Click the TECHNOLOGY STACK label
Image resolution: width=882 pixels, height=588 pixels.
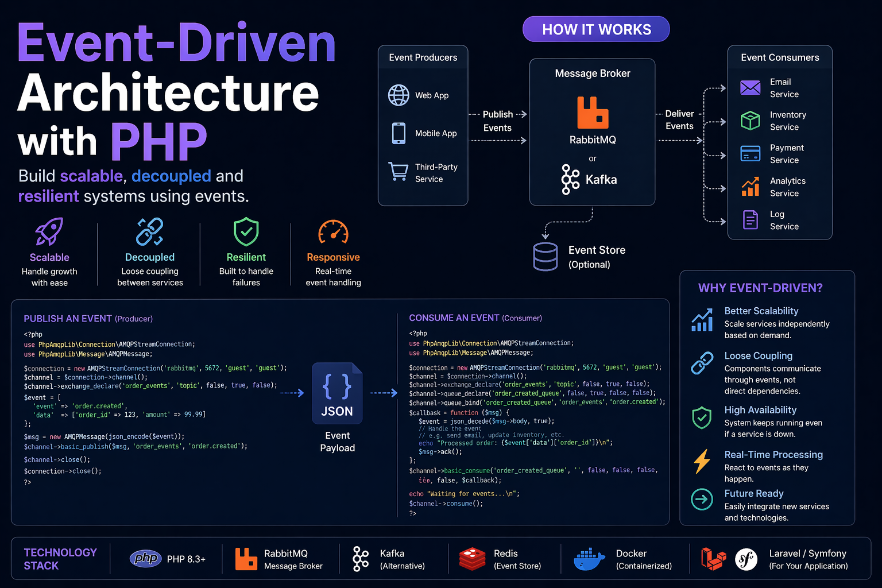(60, 559)
